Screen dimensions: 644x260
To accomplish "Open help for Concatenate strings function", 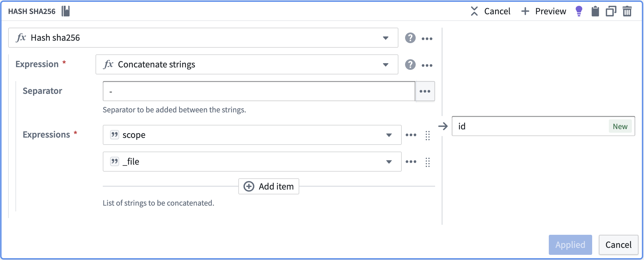I will (410, 65).
